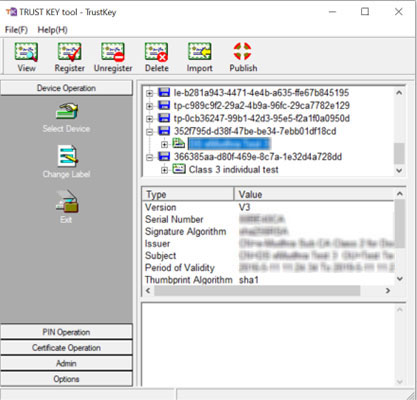The height and width of the screenshot is (400, 417).
Task: Click device icon of 366385aa entry
Action: tap(164, 156)
